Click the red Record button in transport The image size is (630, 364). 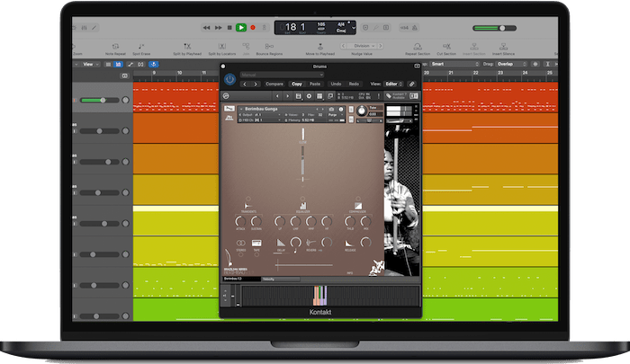click(x=255, y=28)
